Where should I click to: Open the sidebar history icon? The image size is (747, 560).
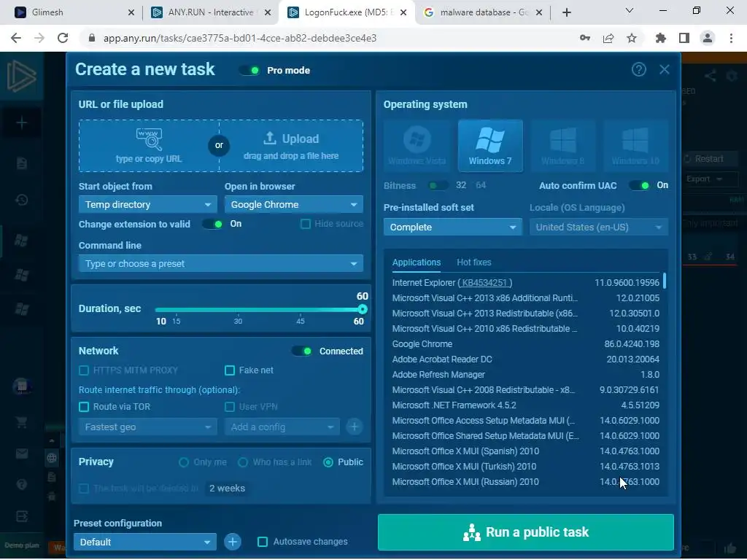[21, 200]
